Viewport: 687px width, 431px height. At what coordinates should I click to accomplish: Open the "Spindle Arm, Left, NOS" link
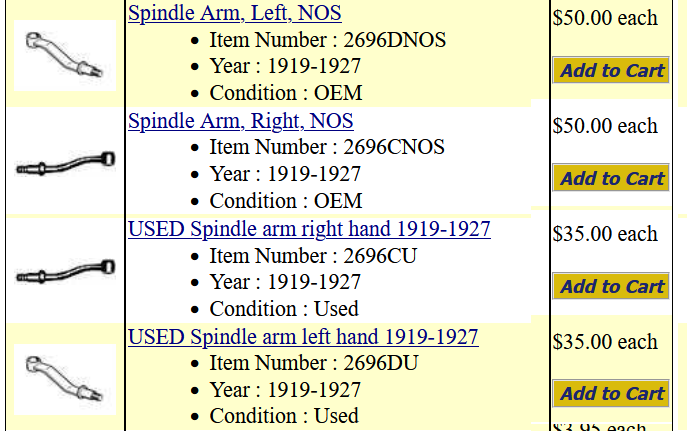(x=234, y=13)
